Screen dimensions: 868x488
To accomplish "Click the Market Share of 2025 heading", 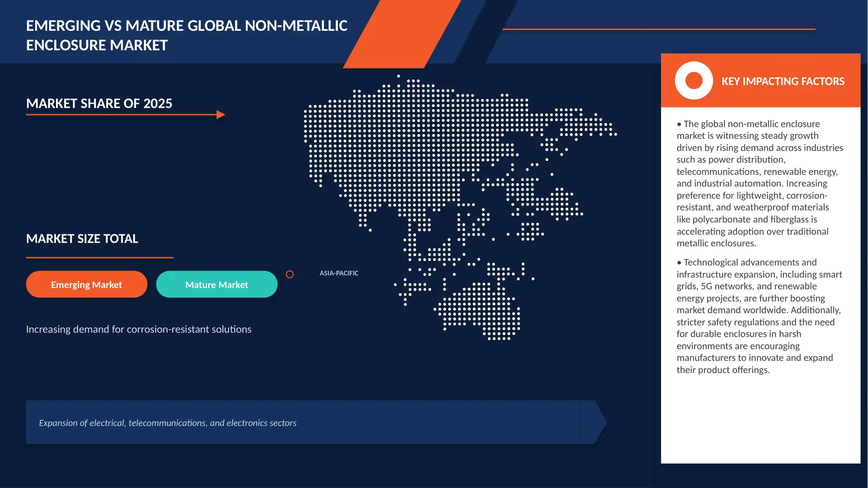I will coord(99,103).
